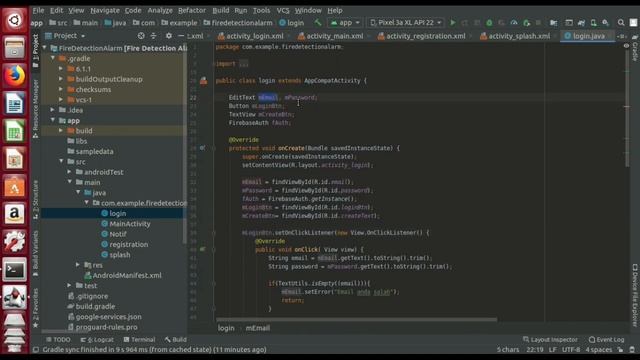The image size is (640, 360).
Task: Click the gutter icon beside the onClick method
Action: pyautogui.click(x=202, y=249)
